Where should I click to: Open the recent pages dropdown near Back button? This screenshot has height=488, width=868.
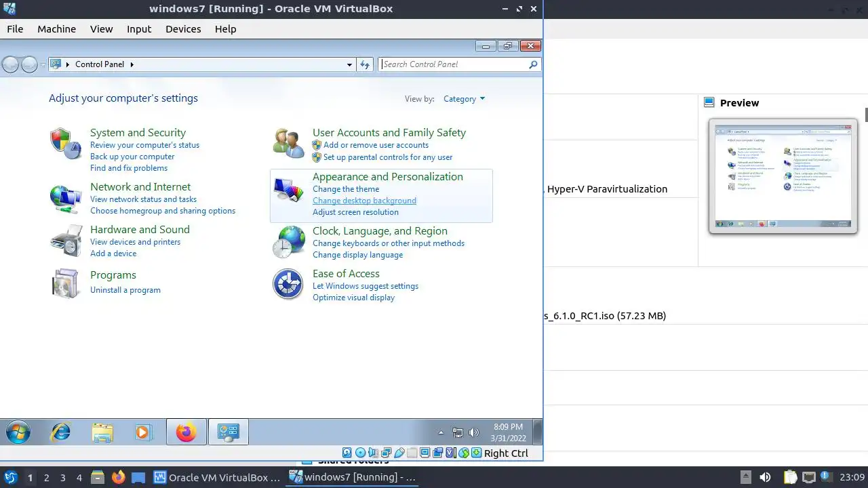click(x=43, y=64)
